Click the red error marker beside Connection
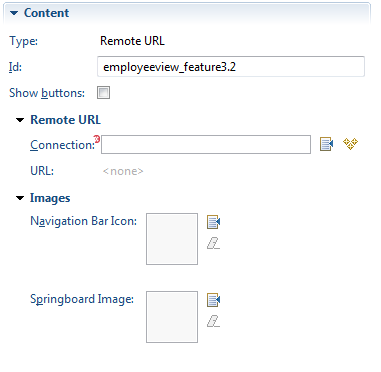The image size is (381, 372). pos(97,138)
